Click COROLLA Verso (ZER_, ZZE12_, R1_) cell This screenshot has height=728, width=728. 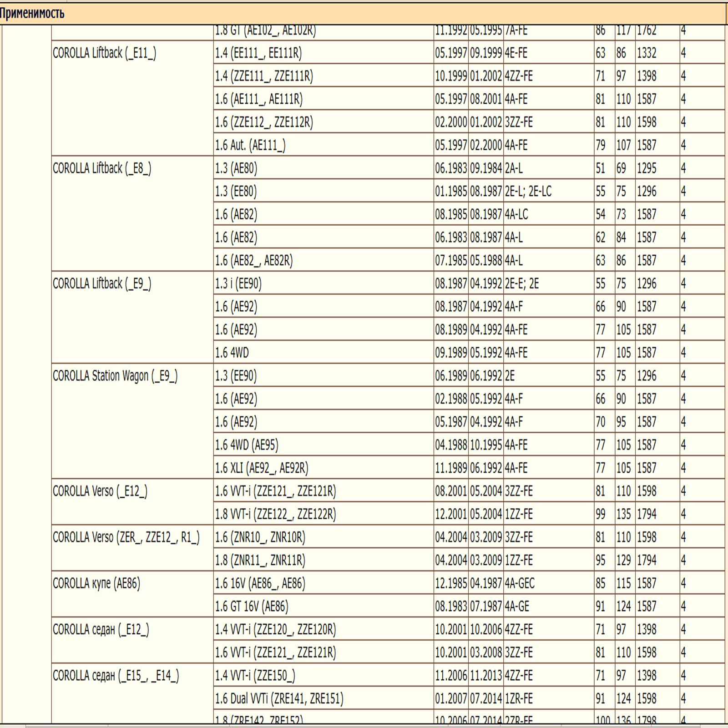(x=126, y=537)
